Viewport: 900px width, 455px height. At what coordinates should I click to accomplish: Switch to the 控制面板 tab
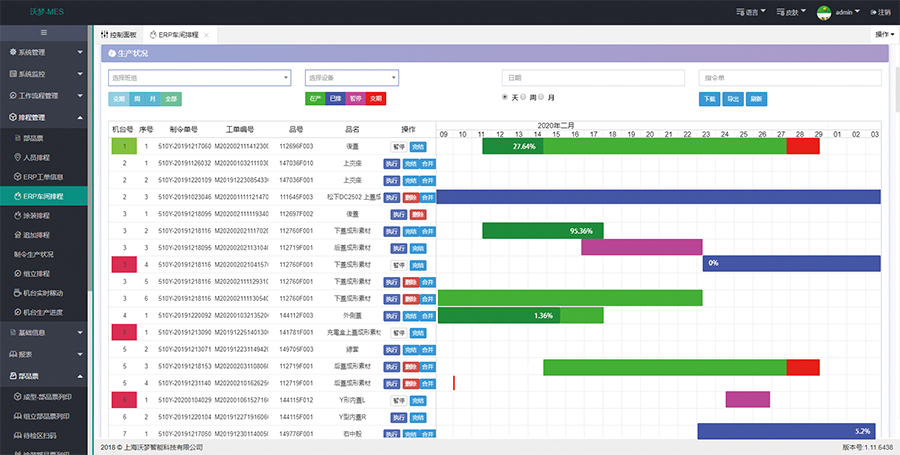[x=120, y=34]
